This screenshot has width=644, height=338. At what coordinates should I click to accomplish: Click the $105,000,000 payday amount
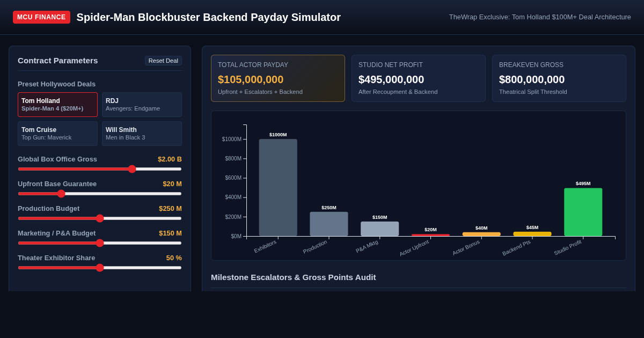click(251, 79)
